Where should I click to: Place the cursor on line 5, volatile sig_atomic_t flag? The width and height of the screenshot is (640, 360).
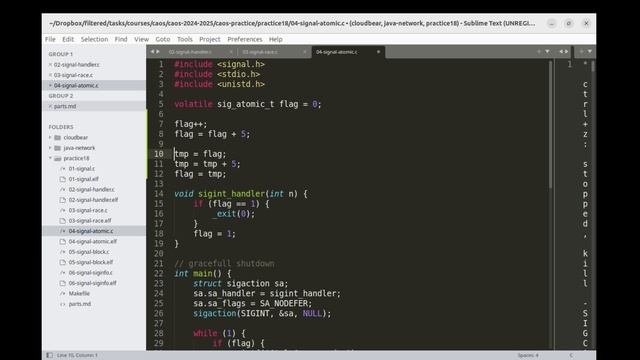coord(248,104)
